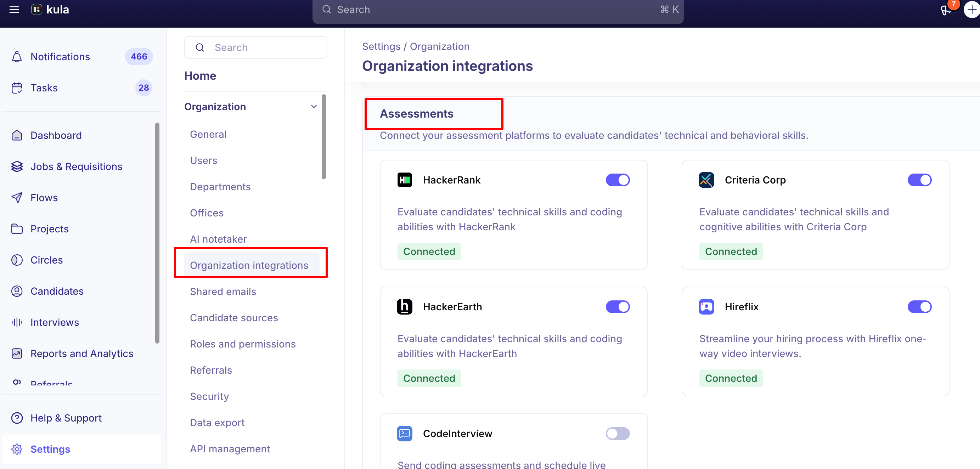Open the hamburger menu icon
The width and height of the screenshot is (980, 469).
coord(14,10)
